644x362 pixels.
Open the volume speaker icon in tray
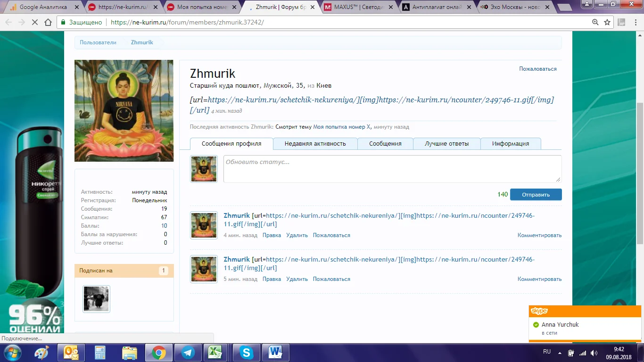pyautogui.click(x=594, y=353)
